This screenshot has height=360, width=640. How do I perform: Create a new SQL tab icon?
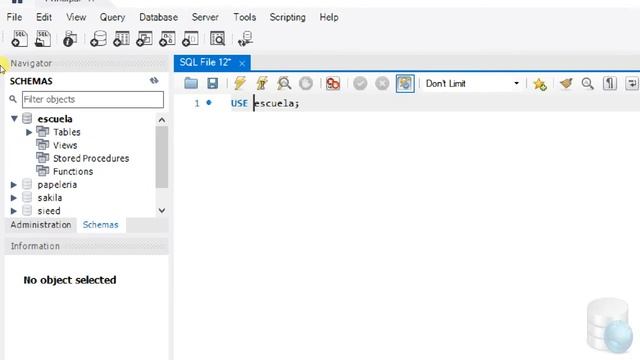coord(19,39)
